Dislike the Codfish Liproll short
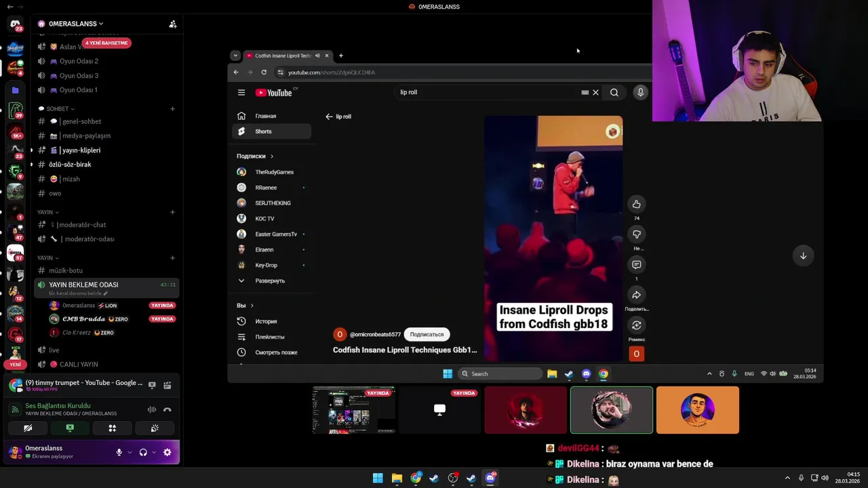This screenshot has height=488, width=868. (x=636, y=235)
